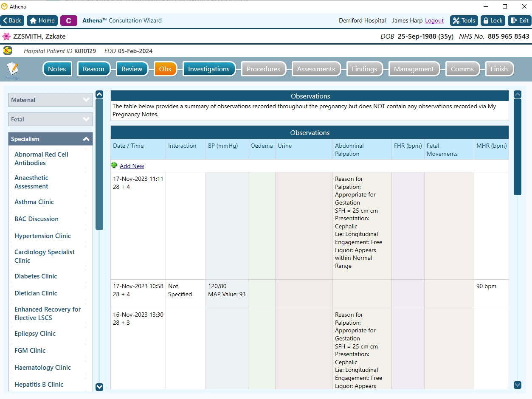This screenshot has width=532, height=399.
Task: Expand the Maternal section
Action: (x=51, y=100)
